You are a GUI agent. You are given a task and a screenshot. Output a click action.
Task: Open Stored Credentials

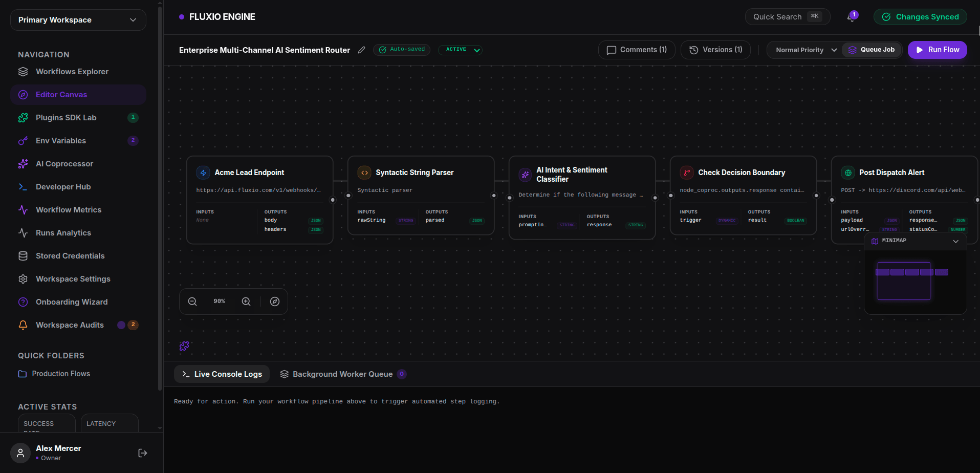tap(78, 256)
